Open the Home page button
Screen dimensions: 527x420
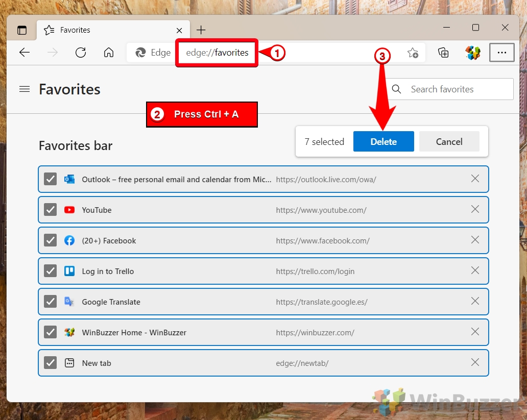click(109, 53)
